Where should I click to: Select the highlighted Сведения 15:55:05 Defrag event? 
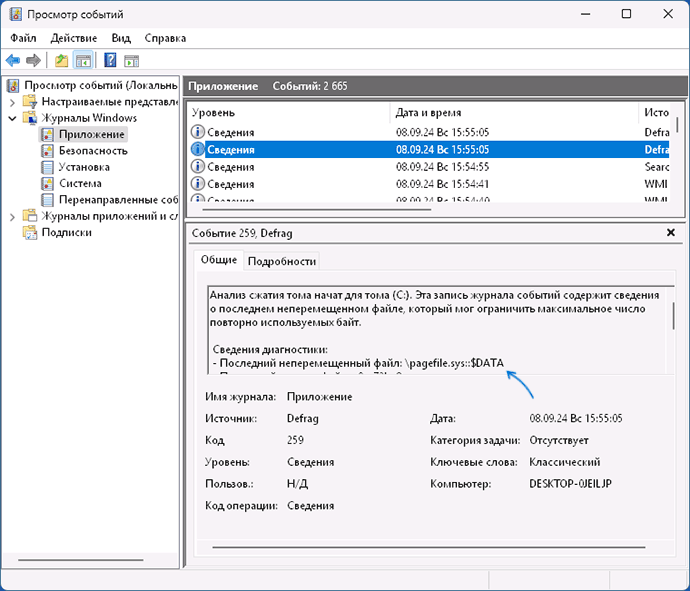[x=429, y=150]
